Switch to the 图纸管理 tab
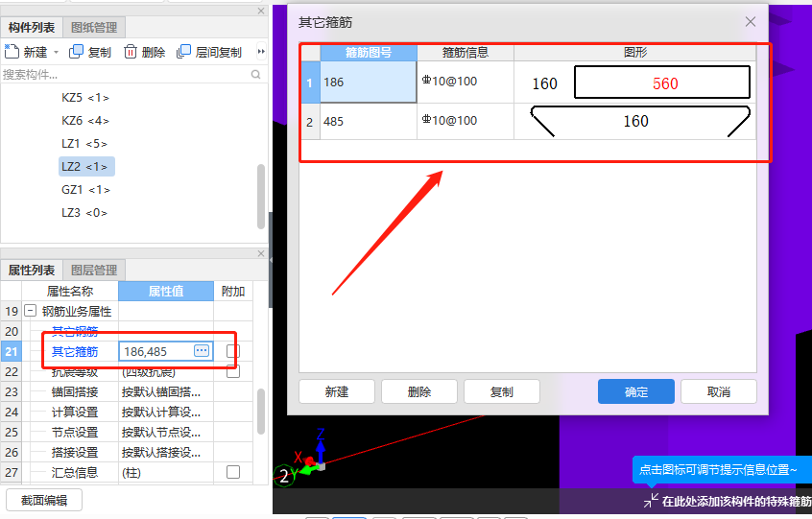The width and height of the screenshot is (812, 519). (x=94, y=27)
